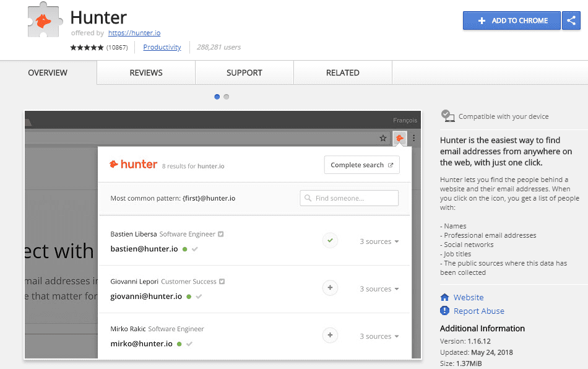Screen dimensions: 588x369
Task: Click the five-star rating icons
Action: [x=87, y=47]
